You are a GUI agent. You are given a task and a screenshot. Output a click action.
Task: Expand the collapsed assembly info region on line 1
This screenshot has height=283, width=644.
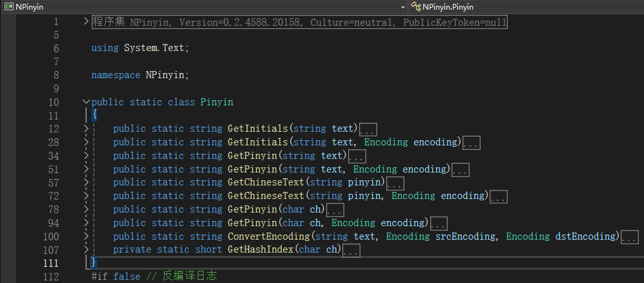[87, 21]
